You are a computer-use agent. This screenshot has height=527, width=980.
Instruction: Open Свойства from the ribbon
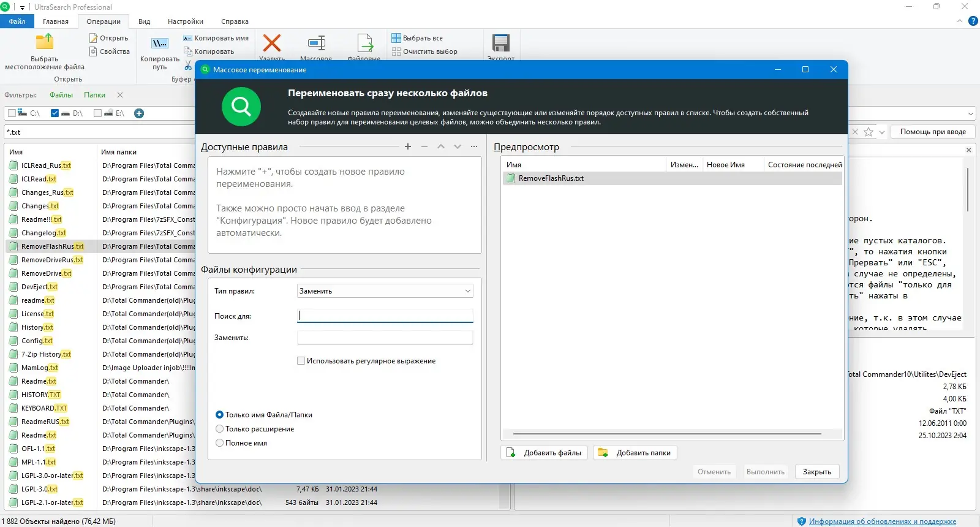(110, 51)
